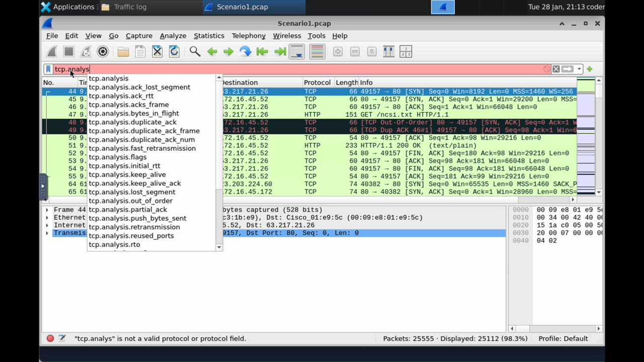Expand the Frame 44 tree item
This screenshot has width=644, height=362.
pyautogui.click(x=47, y=210)
